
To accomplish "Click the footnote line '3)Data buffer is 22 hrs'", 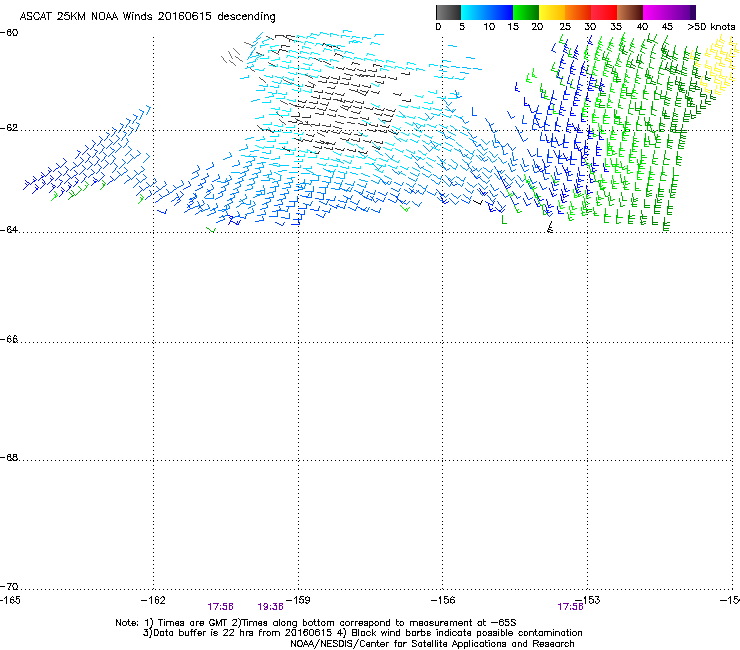I will pyautogui.click(x=362, y=633).
